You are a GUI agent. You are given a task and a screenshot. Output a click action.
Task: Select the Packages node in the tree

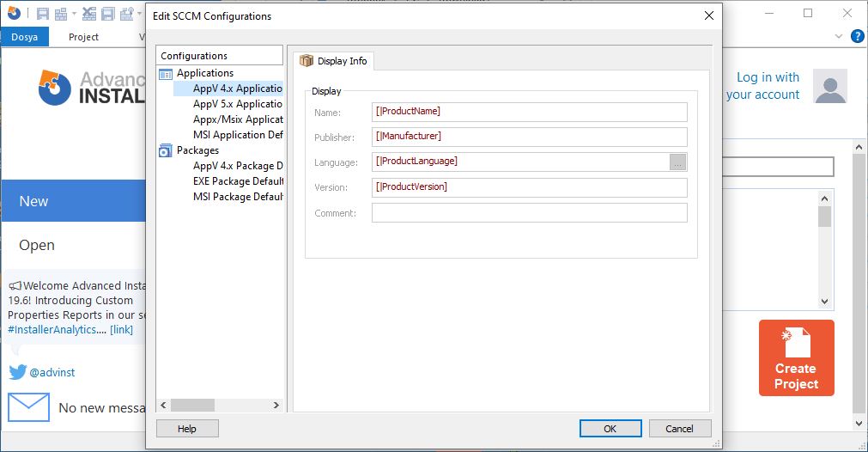pos(197,150)
